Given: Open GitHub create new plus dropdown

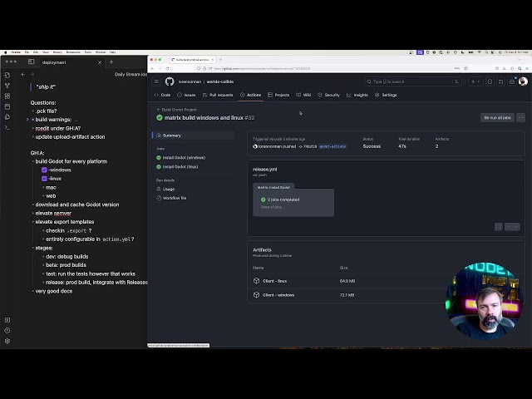Looking at the screenshot, I should (475, 81).
